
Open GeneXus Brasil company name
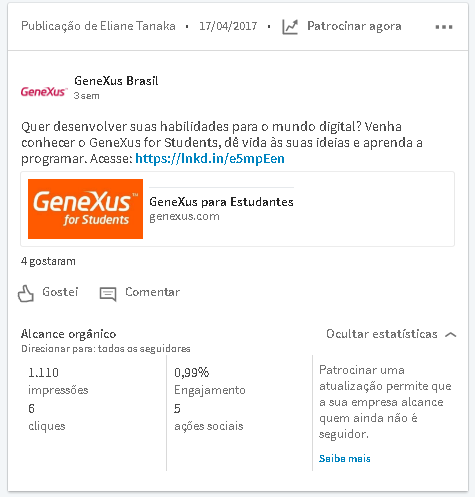tap(116, 81)
